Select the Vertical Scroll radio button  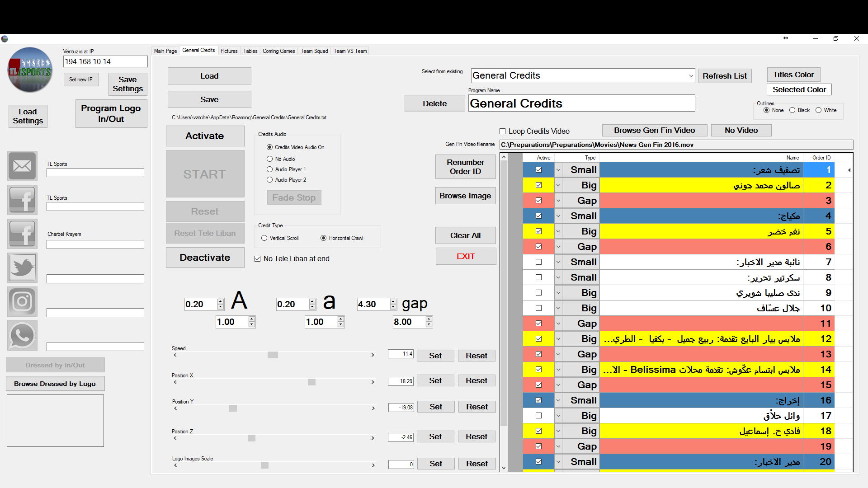[264, 238]
